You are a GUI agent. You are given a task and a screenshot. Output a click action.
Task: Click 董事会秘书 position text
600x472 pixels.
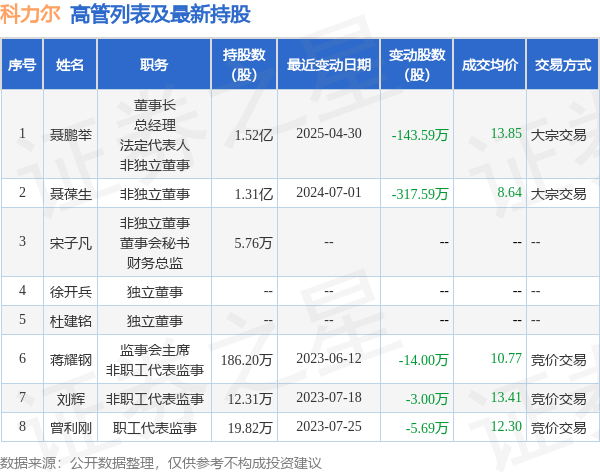(155, 243)
